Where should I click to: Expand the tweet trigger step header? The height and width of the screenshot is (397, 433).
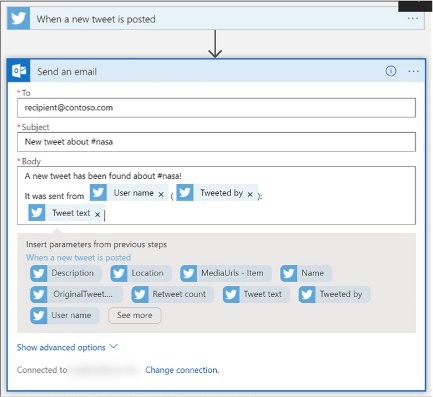click(216, 19)
